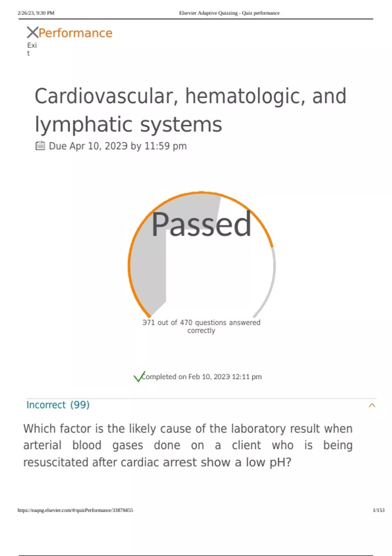Screen dimensions: 392x556
Task: Click the Due Apr 10 date text
Action: pyautogui.click(x=118, y=146)
